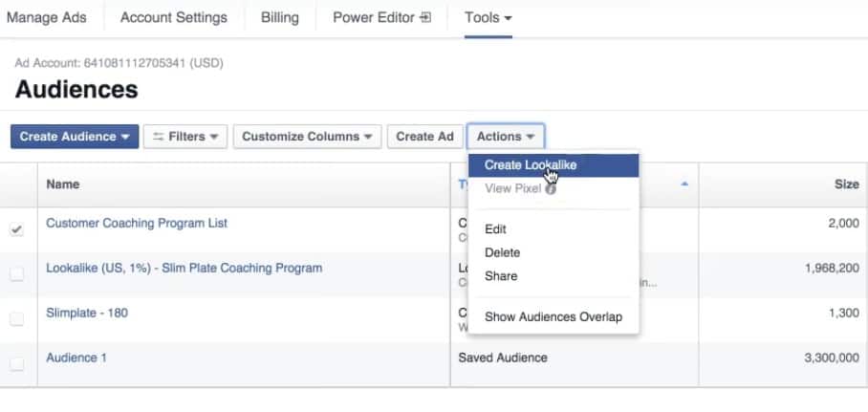Click the Type column sort arrow
868x412 pixels.
pos(684,184)
